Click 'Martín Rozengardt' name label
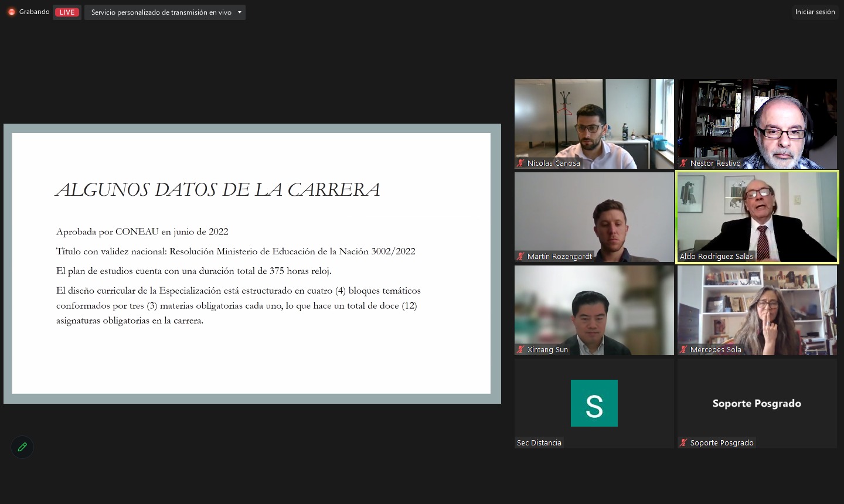844x504 pixels. 560,256
